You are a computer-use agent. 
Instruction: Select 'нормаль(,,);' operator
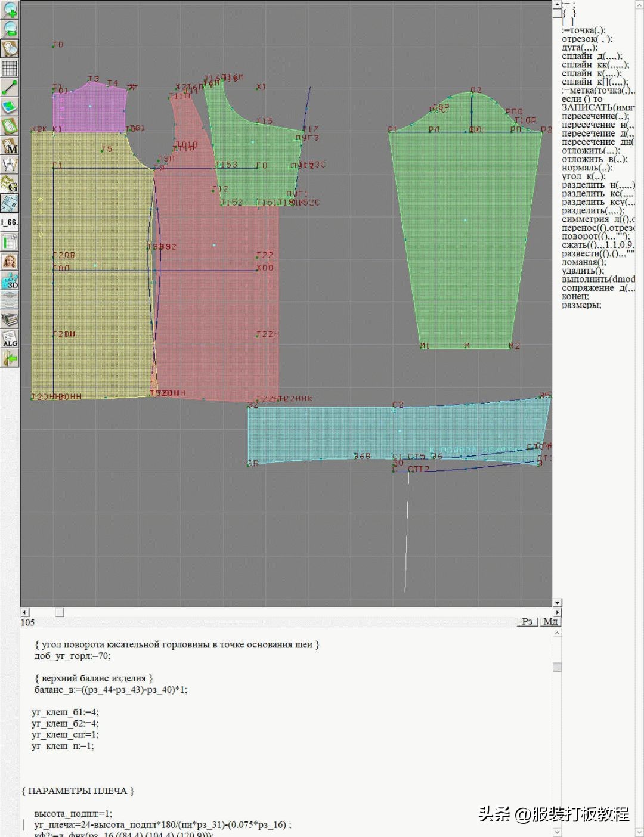tap(587, 168)
